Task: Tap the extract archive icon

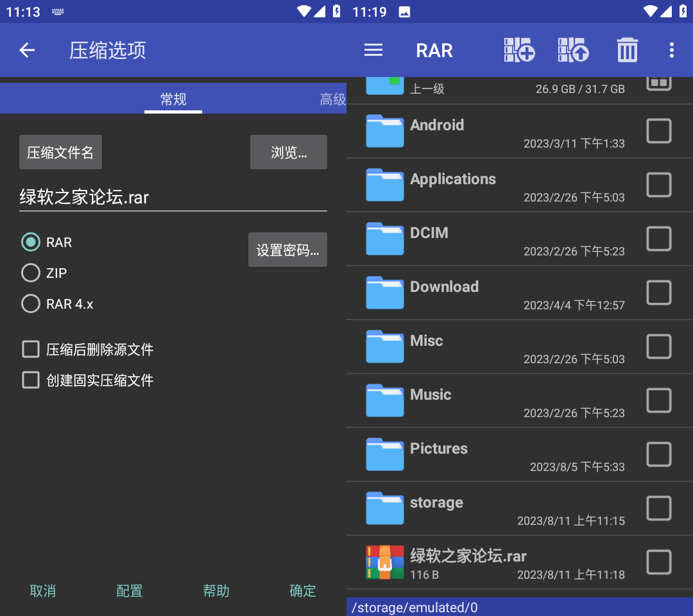Action: click(573, 50)
